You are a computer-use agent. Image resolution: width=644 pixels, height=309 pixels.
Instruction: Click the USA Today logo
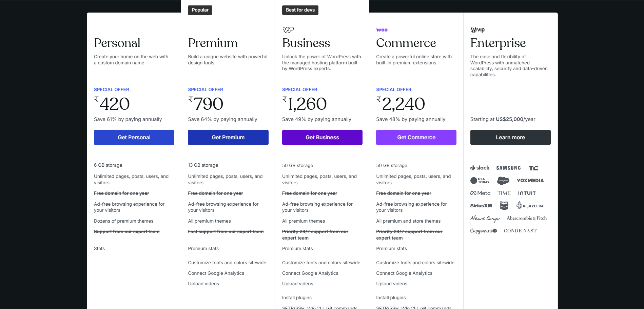point(480,181)
